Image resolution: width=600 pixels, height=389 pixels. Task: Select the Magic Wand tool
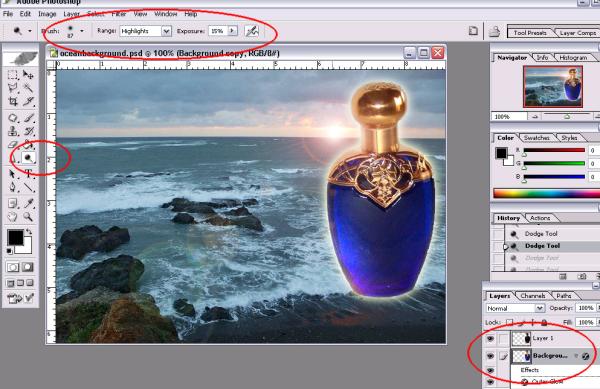(x=28, y=88)
